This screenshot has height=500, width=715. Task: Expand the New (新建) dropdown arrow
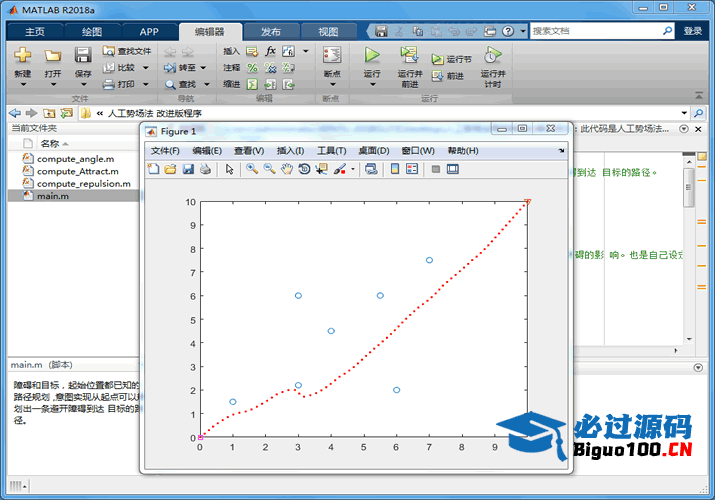tap(22, 85)
